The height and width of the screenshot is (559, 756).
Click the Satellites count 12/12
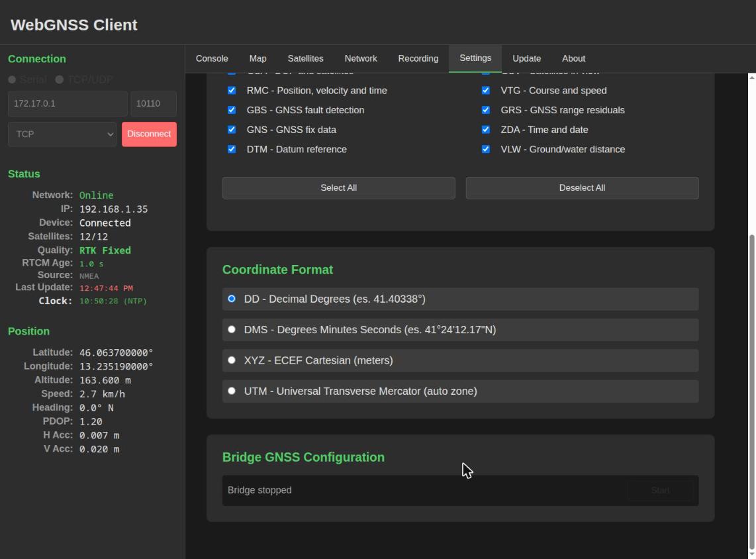[93, 237]
